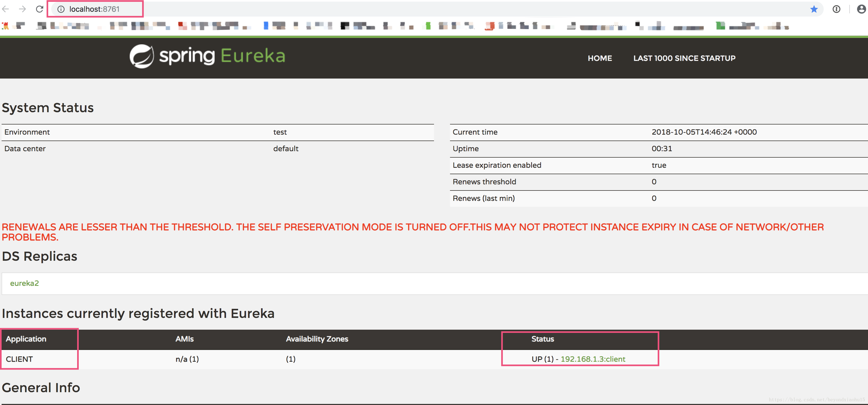
Task: Open LAST 1000 SINCE STARTUP menu item
Action: click(x=684, y=58)
